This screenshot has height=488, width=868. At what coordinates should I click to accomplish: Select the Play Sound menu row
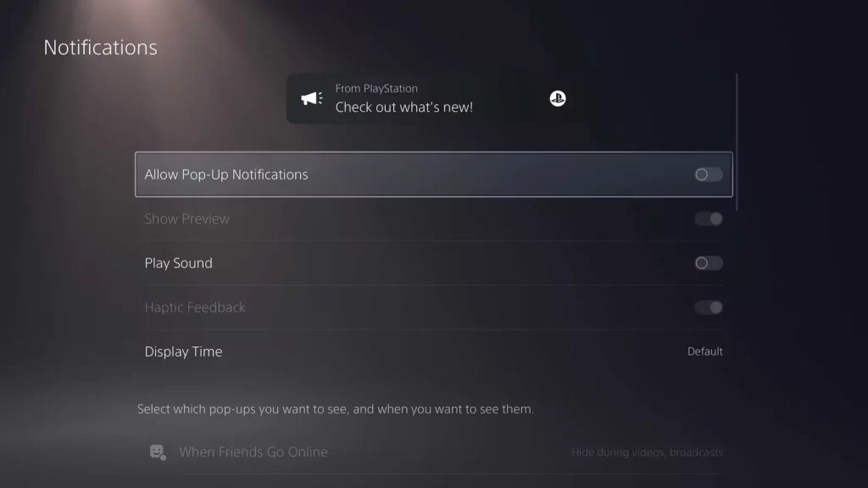433,263
